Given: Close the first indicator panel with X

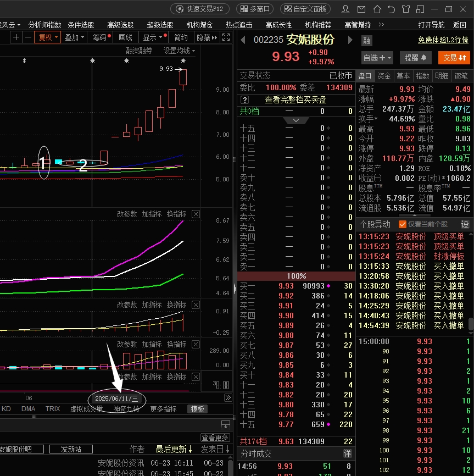Looking at the screenshot, I should coord(196,214).
